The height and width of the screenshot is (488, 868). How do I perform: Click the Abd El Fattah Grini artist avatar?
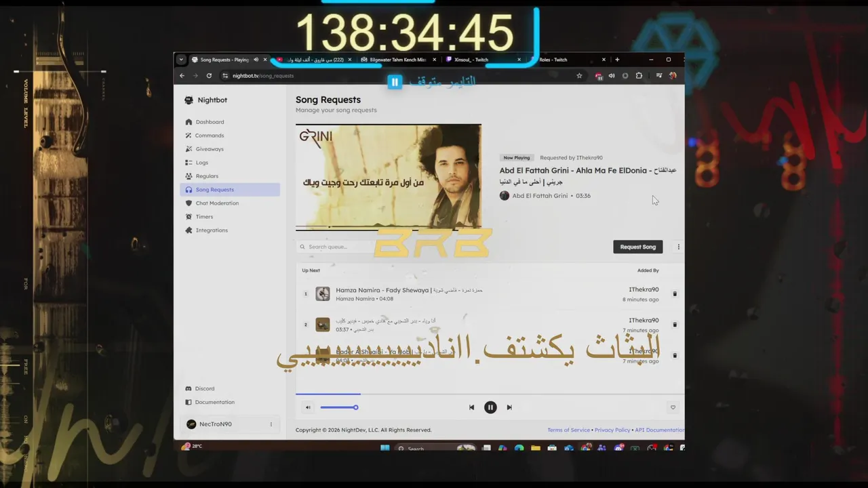pos(505,196)
